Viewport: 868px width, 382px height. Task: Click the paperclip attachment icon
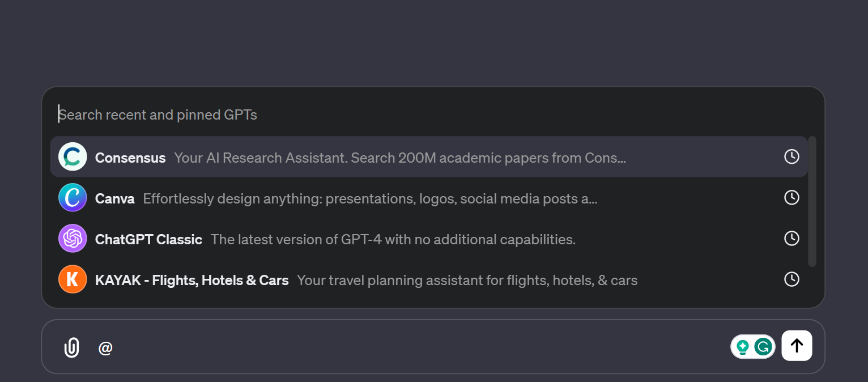[71, 347]
